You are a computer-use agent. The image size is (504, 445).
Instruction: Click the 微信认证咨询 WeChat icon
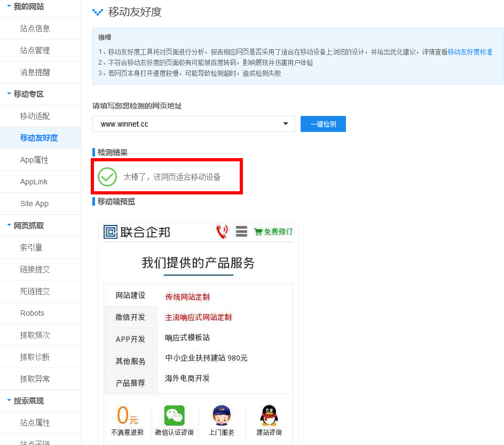pyautogui.click(x=174, y=415)
